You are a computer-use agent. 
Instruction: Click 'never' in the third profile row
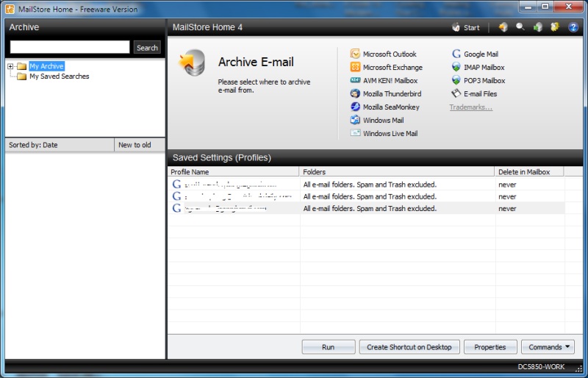pyautogui.click(x=507, y=209)
